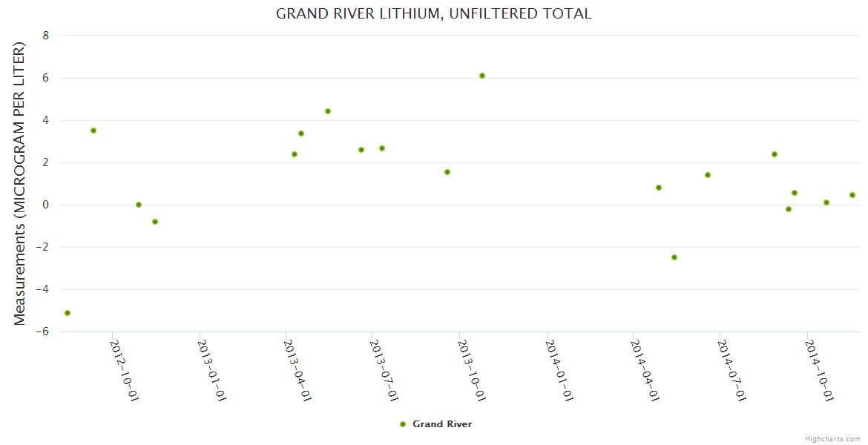Click the Measurements y-axis title
868x445 pixels.
pos(20,183)
